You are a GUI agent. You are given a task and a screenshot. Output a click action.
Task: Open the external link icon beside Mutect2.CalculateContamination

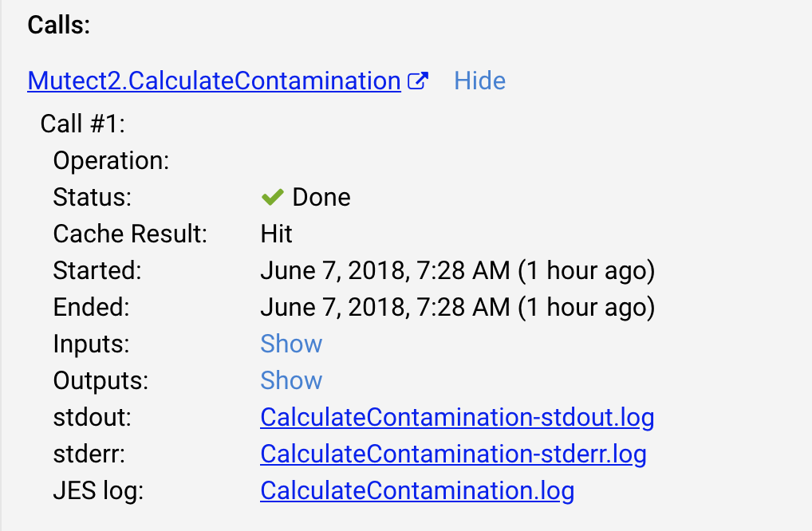tap(418, 81)
